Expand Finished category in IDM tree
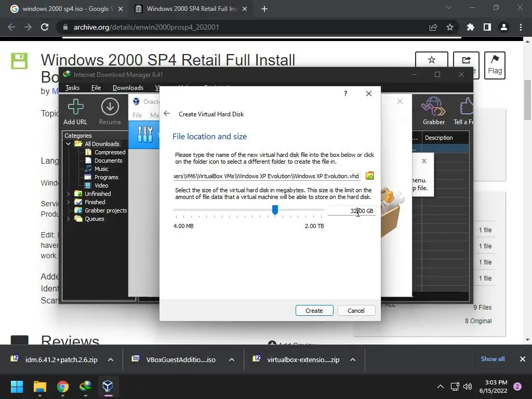The height and width of the screenshot is (399, 532). (x=68, y=202)
